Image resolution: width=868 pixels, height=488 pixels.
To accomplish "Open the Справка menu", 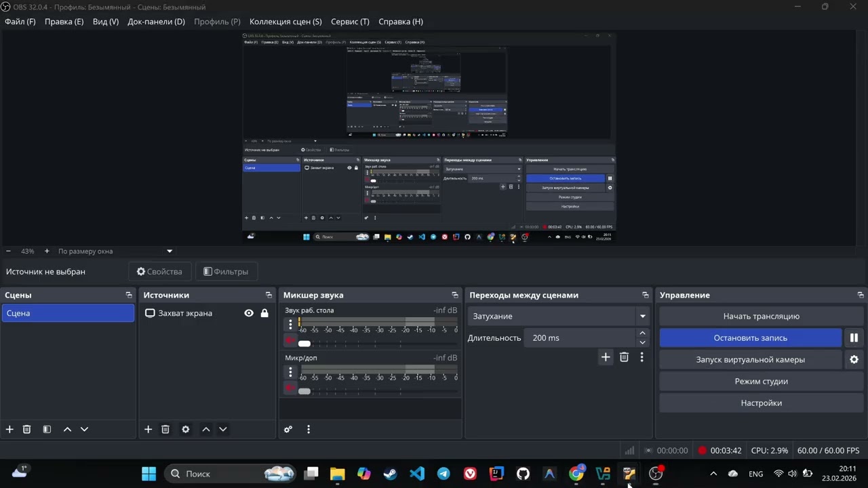I will pos(401,22).
